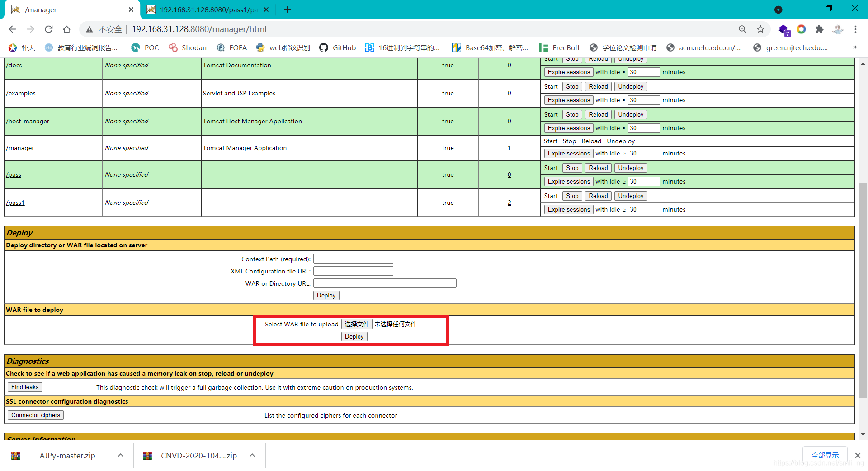868x471 pixels.
Task: Click the browser back arrow
Action: 13,29
